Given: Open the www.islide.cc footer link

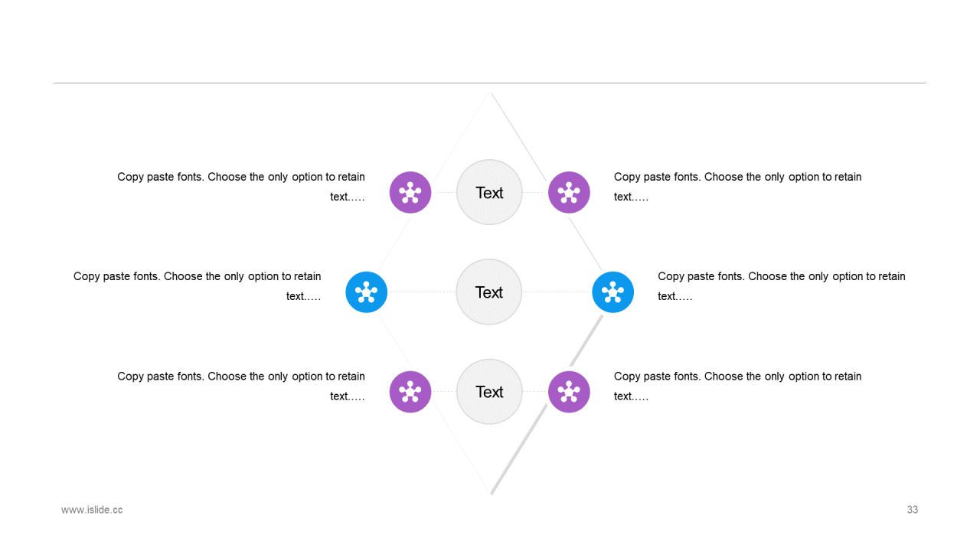Looking at the screenshot, I should click(92, 510).
